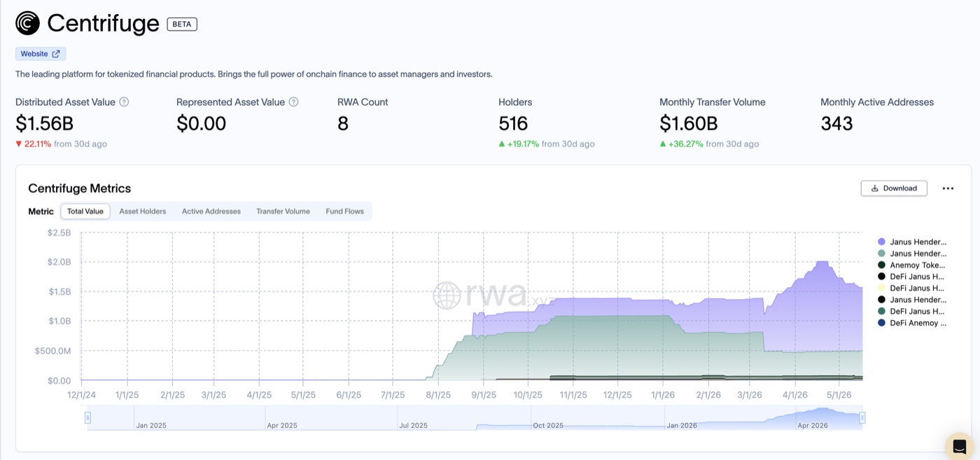The width and height of the screenshot is (980, 460).
Task: Click the Centrifuge logo icon
Action: (x=28, y=23)
